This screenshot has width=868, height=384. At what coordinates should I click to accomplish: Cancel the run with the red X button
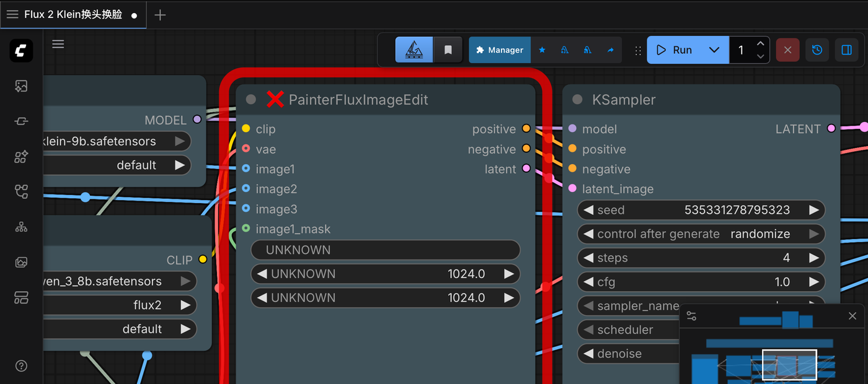pyautogui.click(x=787, y=50)
